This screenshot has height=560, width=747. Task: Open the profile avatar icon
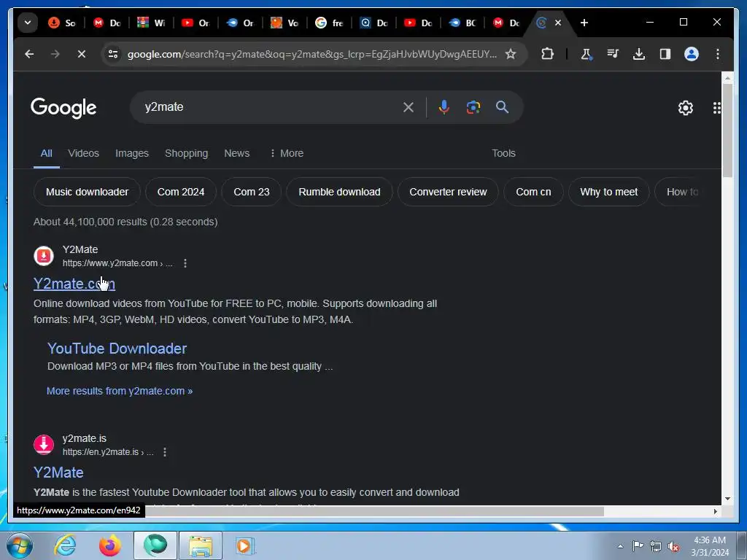pyautogui.click(x=692, y=54)
